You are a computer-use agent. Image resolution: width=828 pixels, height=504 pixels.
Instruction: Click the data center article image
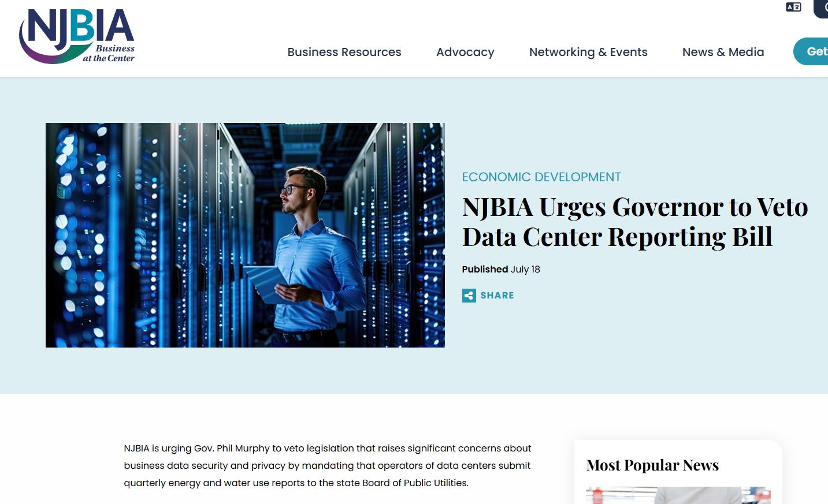(x=245, y=235)
